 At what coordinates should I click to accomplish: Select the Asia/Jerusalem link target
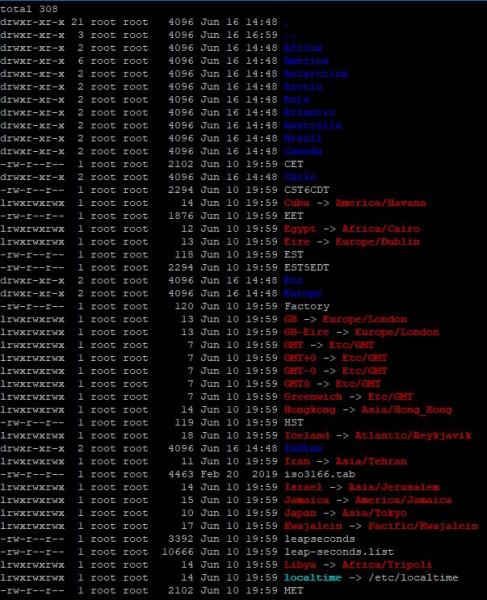coord(394,488)
